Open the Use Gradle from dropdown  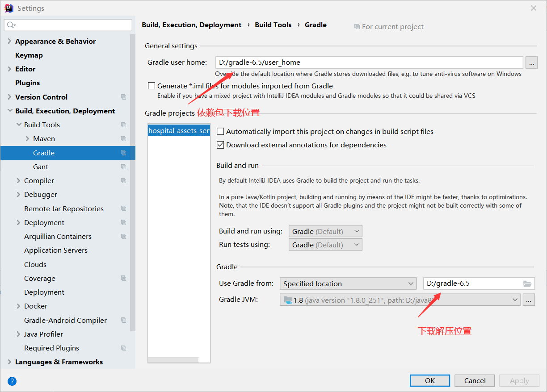pyautogui.click(x=349, y=284)
